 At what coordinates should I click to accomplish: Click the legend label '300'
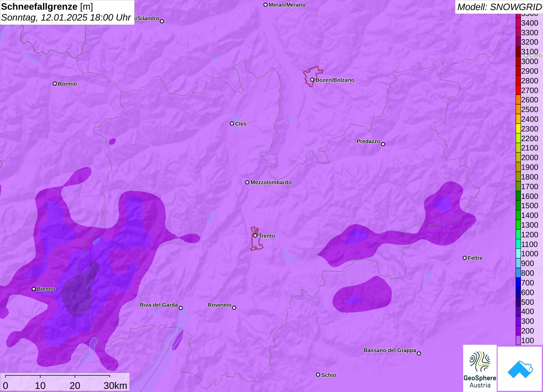(x=527, y=321)
